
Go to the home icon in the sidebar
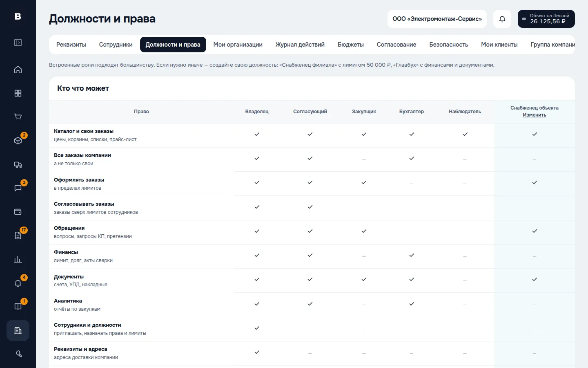(18, 70)
